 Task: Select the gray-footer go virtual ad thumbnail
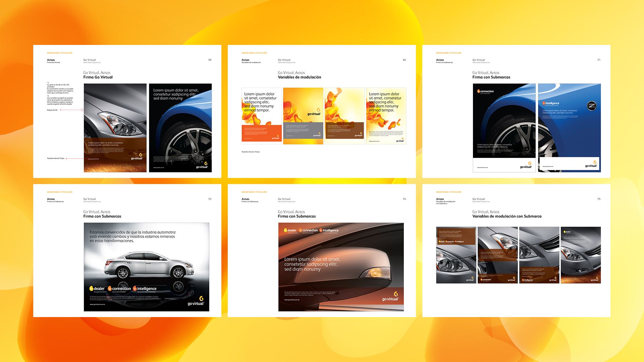point(303,116)
